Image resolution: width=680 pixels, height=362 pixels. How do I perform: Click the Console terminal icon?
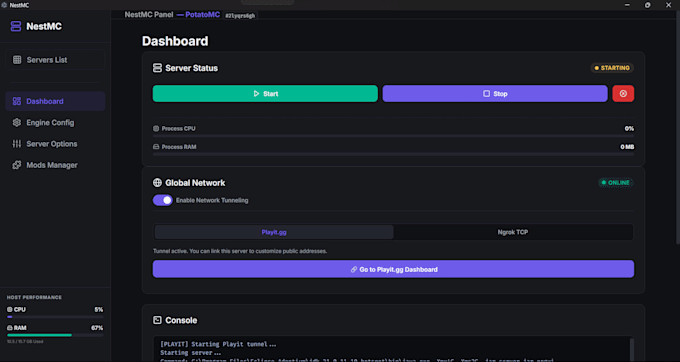[x=157, y=320]
